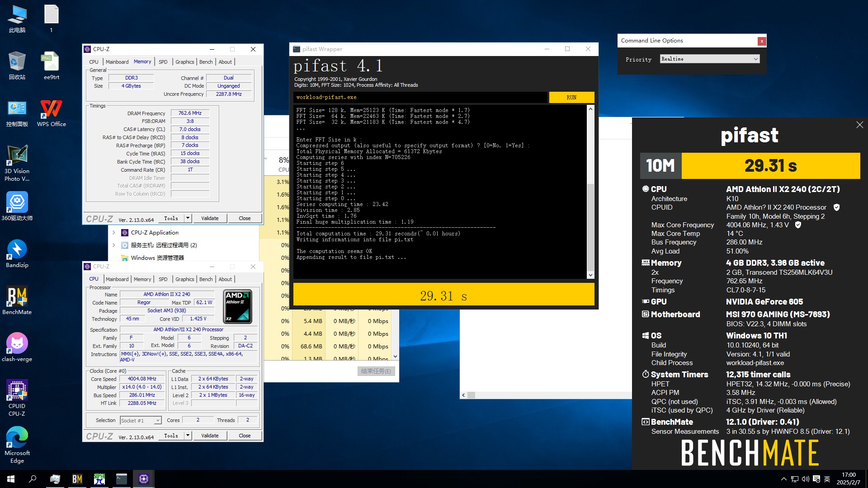
Task: Click the Task Manager taskbar icon
Action: [x=55, y=479]
